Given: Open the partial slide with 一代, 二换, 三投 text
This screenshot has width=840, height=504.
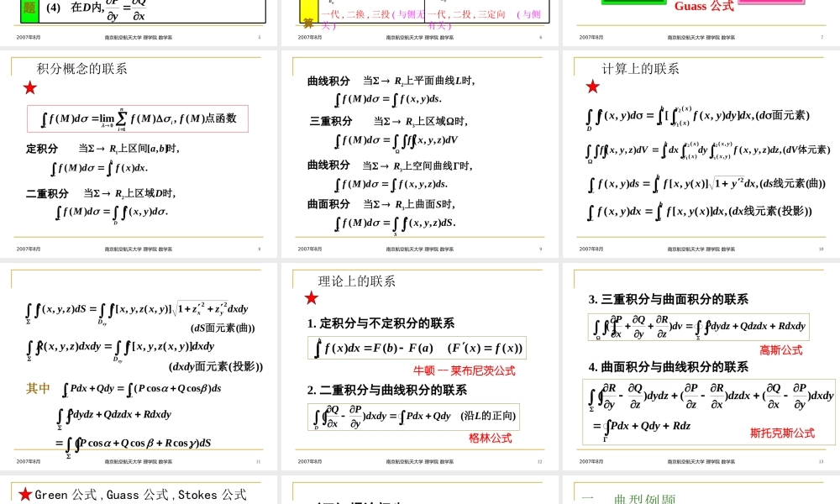Looking at the screenshot, I should point(420,23).
